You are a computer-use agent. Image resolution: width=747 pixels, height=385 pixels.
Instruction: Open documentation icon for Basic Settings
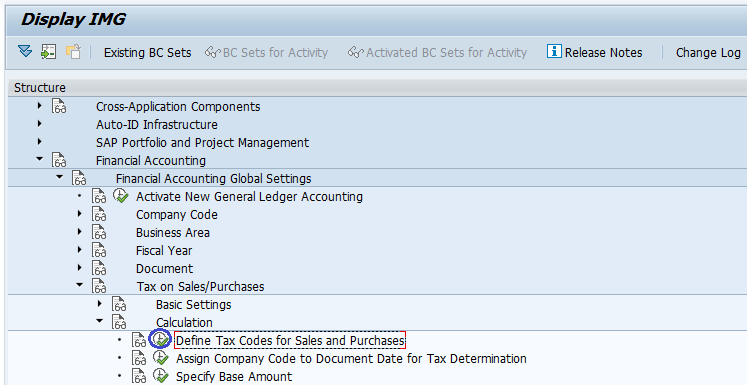119,304
